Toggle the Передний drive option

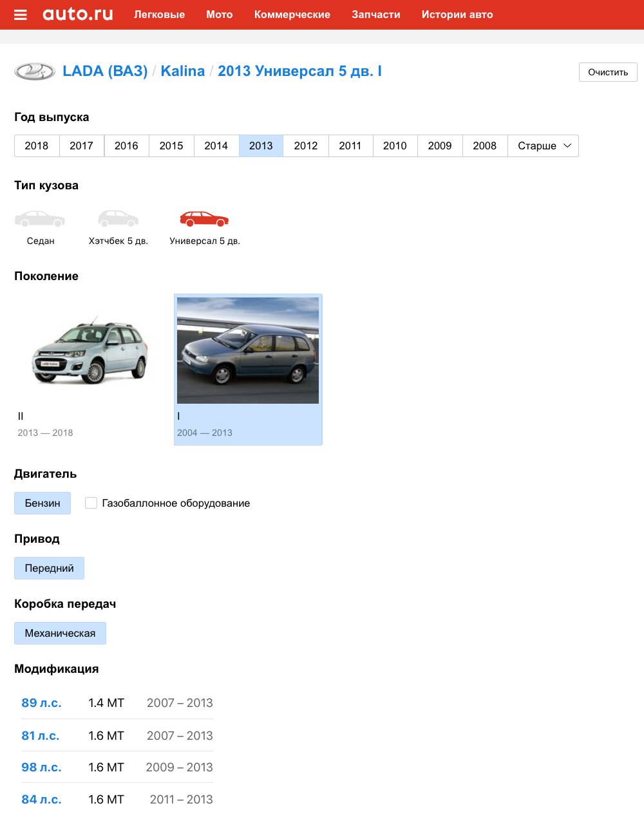[x=49, y=568]
